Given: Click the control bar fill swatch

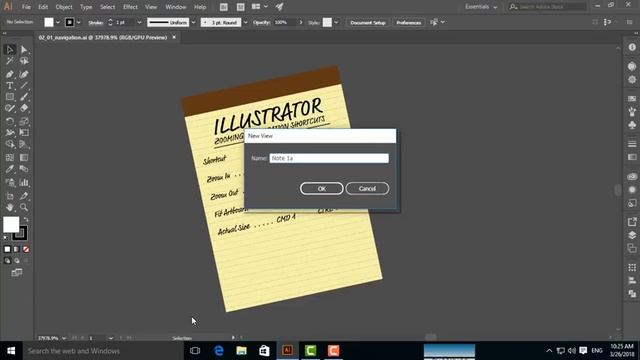Looking at the screenshot, I should 49,22.
